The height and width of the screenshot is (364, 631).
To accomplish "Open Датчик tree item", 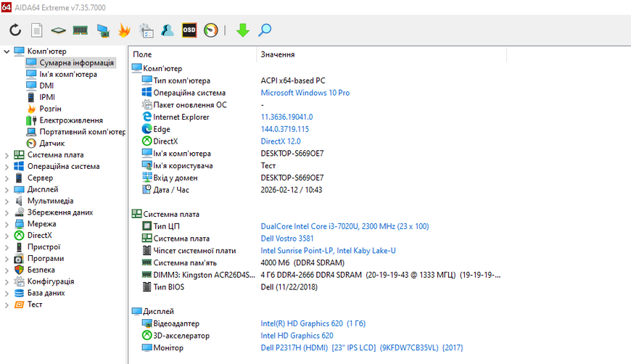I will pyautogui.click(x=52, y=143).
